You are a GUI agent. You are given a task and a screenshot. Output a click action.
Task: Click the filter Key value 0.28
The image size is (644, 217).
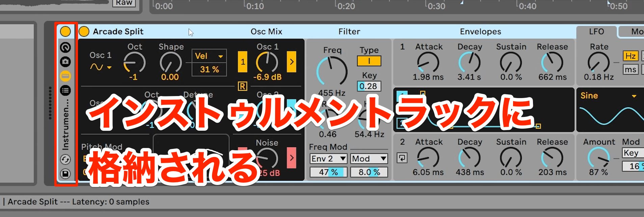click(x=369, y=86)
